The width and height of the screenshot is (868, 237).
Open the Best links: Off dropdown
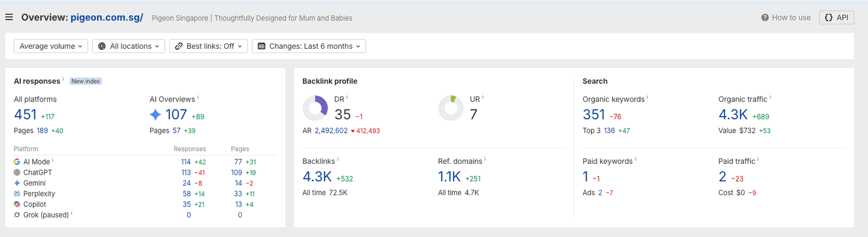point(208,46)
